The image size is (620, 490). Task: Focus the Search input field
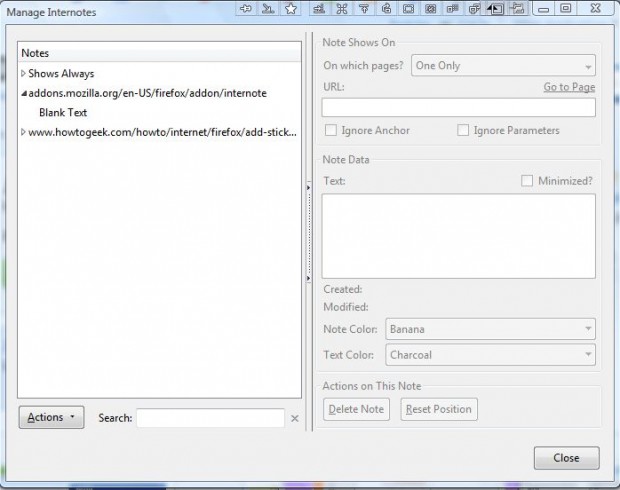[210, 418]
